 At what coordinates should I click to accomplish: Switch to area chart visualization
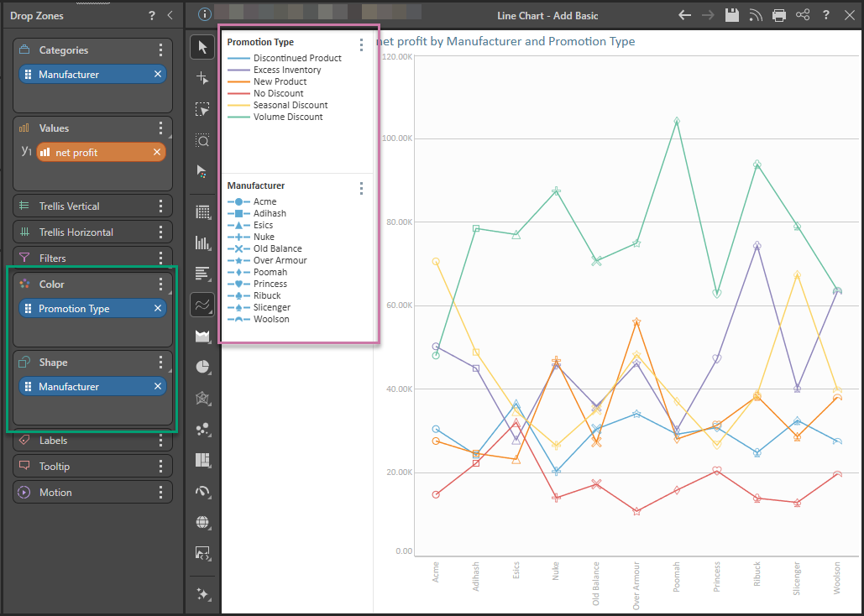pos(202,336)
